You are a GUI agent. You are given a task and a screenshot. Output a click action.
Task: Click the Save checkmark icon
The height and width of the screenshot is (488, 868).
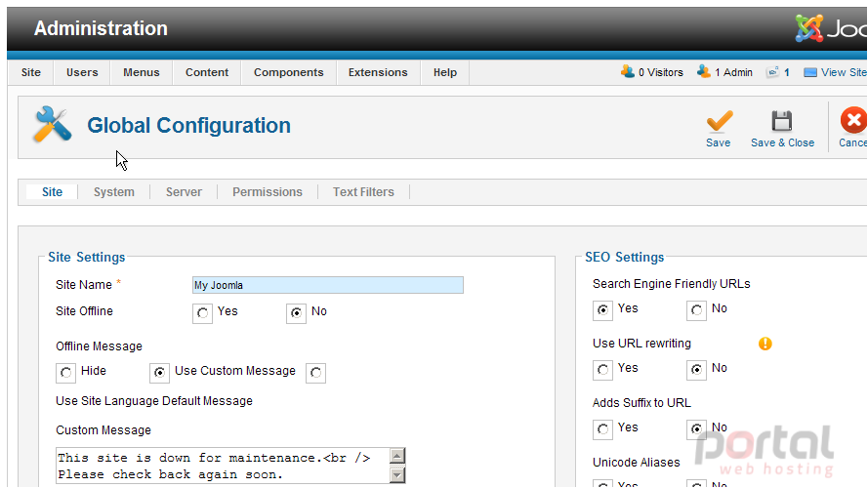[x=719, y=122]
